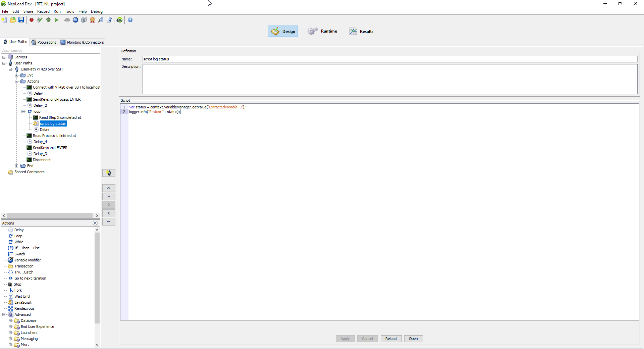Expand the Database category in the Actions panel
This screenshot has height=349, width=644.
pos(10,320)
